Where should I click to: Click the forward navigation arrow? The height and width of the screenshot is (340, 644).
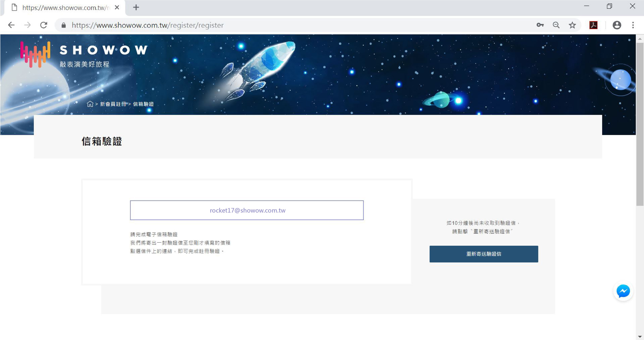(28, 25)
